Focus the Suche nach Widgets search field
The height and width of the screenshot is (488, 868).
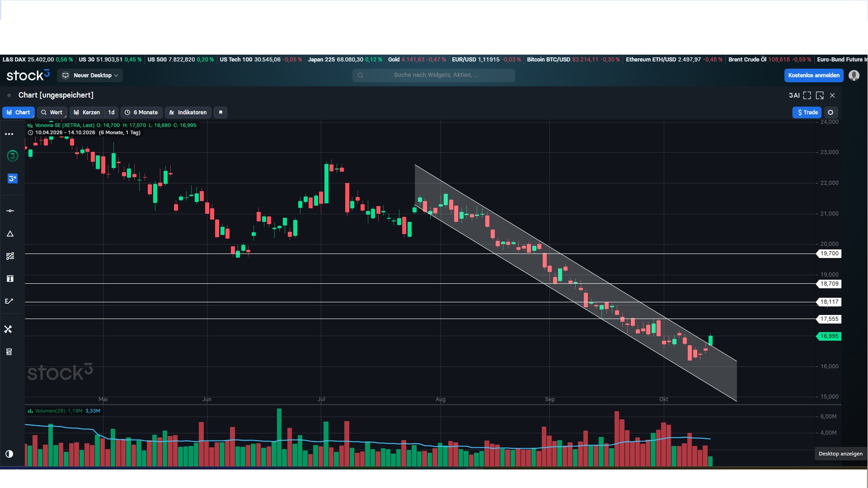pos(434,75)
